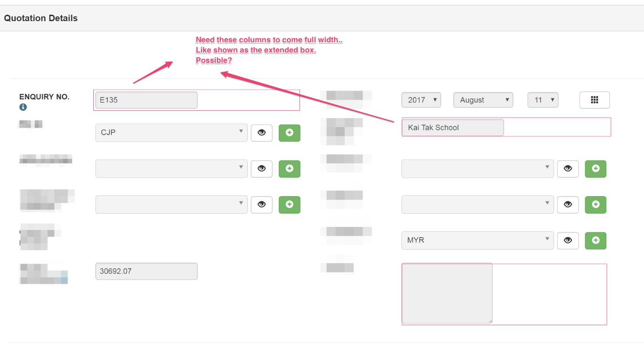Click the Kai Tak School text field

point(453,127)
